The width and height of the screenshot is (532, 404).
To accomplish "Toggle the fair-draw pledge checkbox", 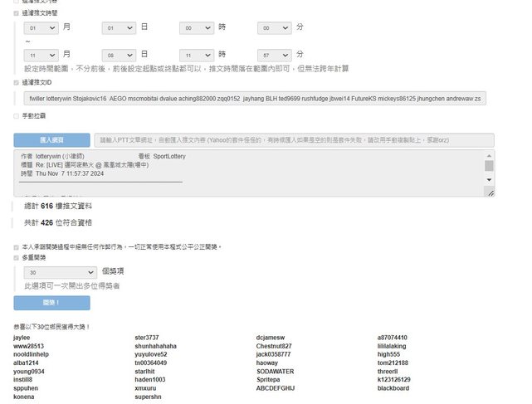I will point(16,247).
